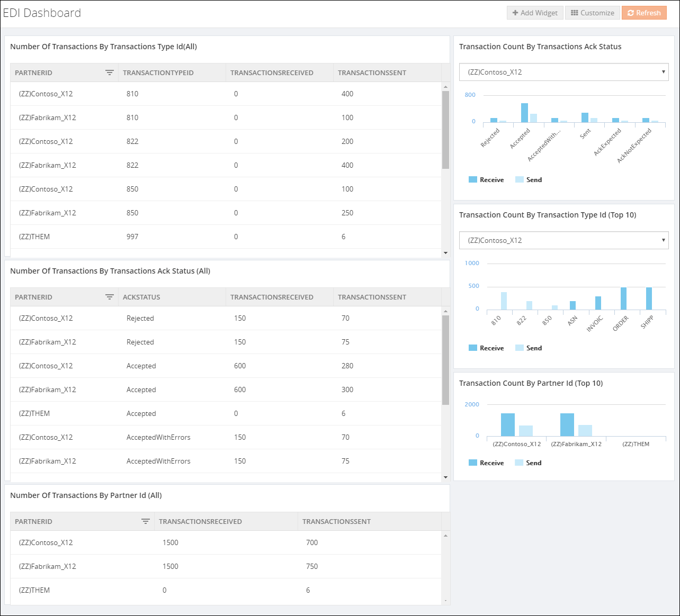Click Contoso Receive bar in Partner Id chart
This screenshot has width=680, height=616.
508,425
